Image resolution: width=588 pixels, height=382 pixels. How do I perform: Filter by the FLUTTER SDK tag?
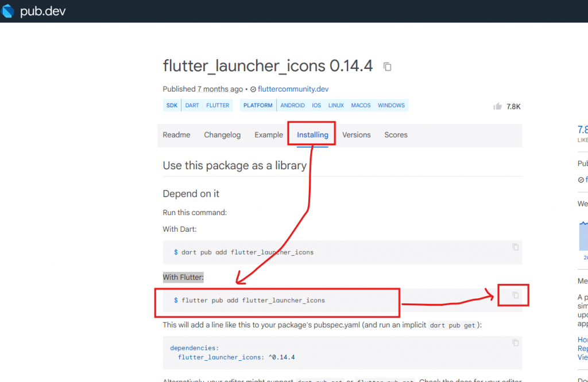(x=218, y=106)
